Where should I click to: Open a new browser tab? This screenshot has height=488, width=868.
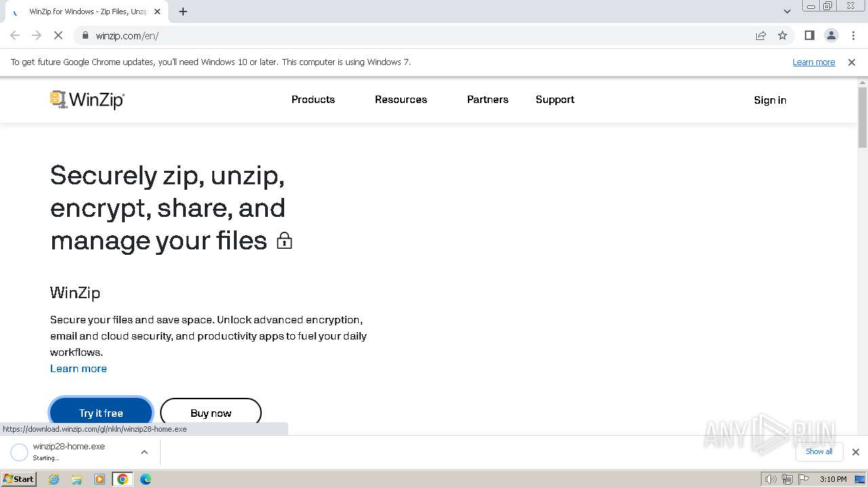(x=183, y=12)
